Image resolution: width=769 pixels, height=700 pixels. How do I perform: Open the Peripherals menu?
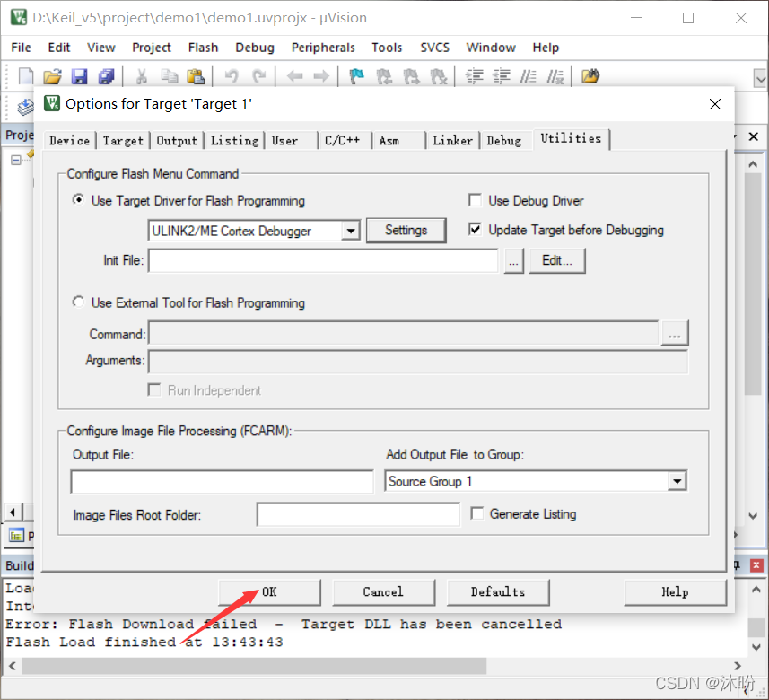[x=323, y=48]
